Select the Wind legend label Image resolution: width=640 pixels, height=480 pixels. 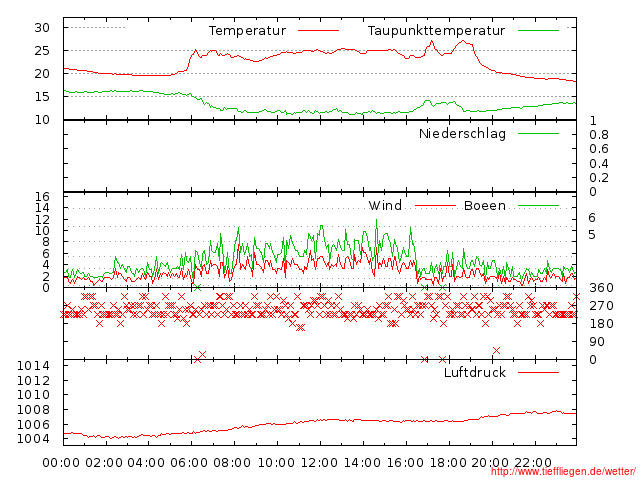[x=385, y=205]
